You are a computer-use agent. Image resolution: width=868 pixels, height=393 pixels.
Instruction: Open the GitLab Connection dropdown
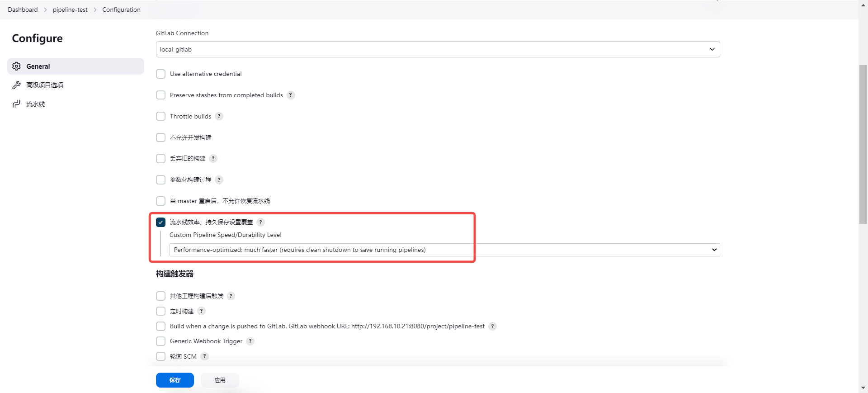[x=437, y=49]
